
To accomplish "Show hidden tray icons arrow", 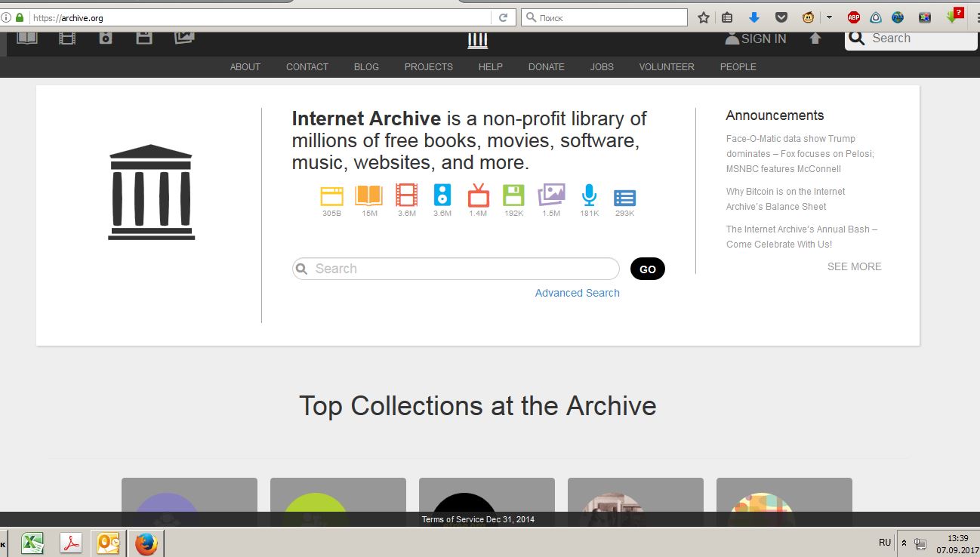I will tap(904, 543).
